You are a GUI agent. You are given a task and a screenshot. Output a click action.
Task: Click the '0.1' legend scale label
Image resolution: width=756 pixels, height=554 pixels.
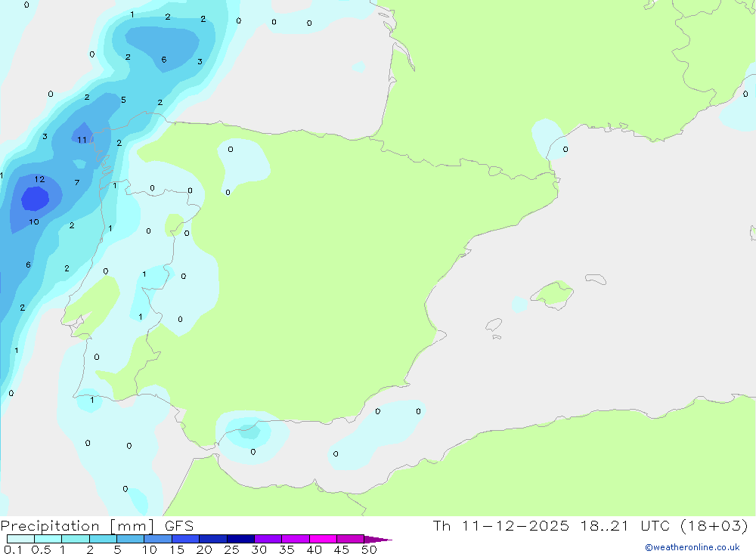click(13, 549)
